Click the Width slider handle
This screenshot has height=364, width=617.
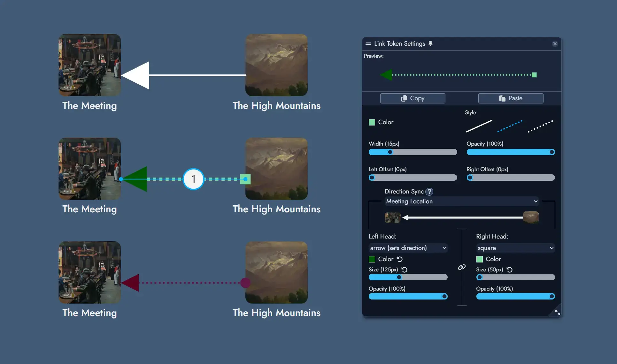(390, 152)
